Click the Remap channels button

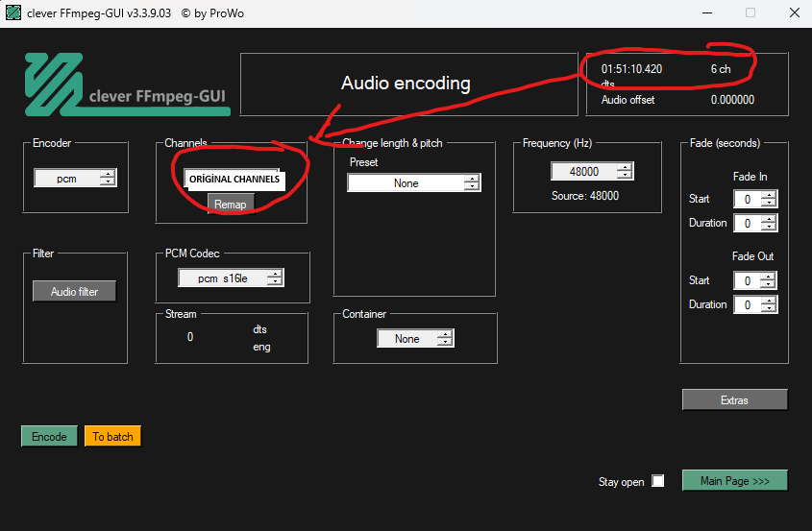(x=231, y=204)
